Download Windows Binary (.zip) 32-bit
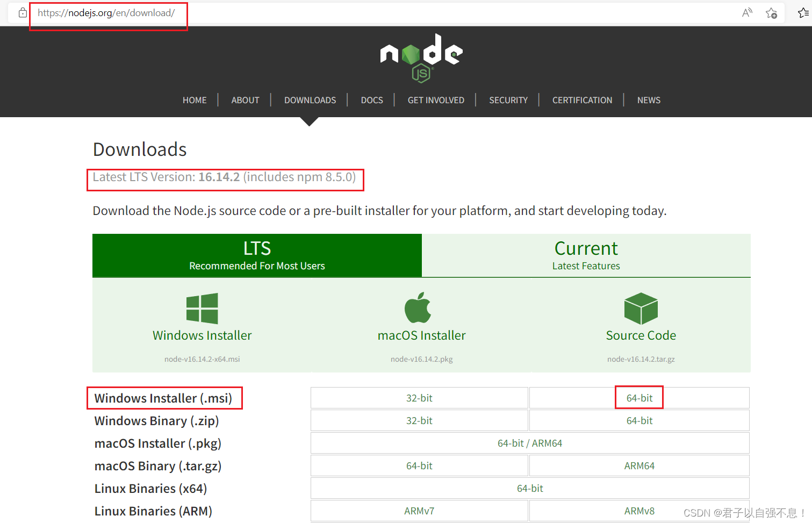 click(x=419, y=421)
